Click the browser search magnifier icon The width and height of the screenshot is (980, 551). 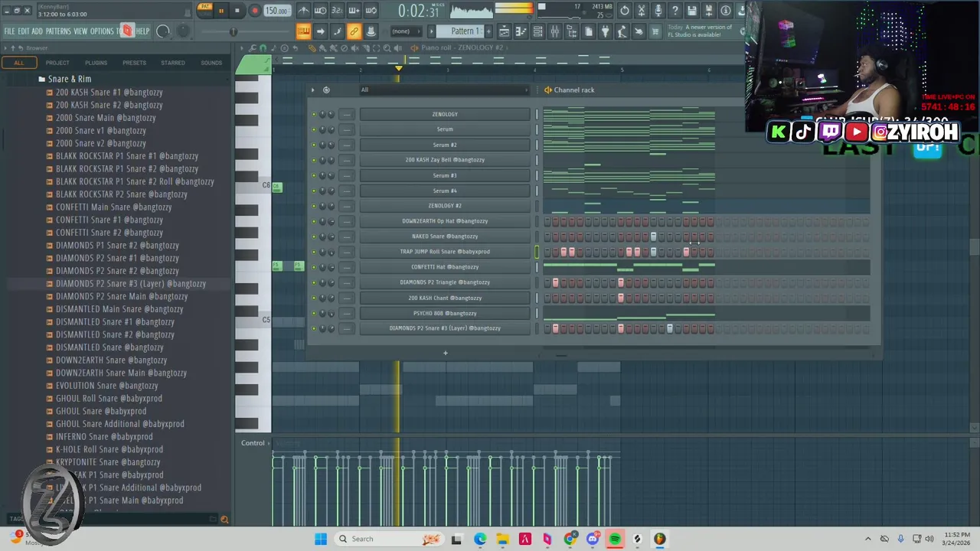tap(224, 520)
